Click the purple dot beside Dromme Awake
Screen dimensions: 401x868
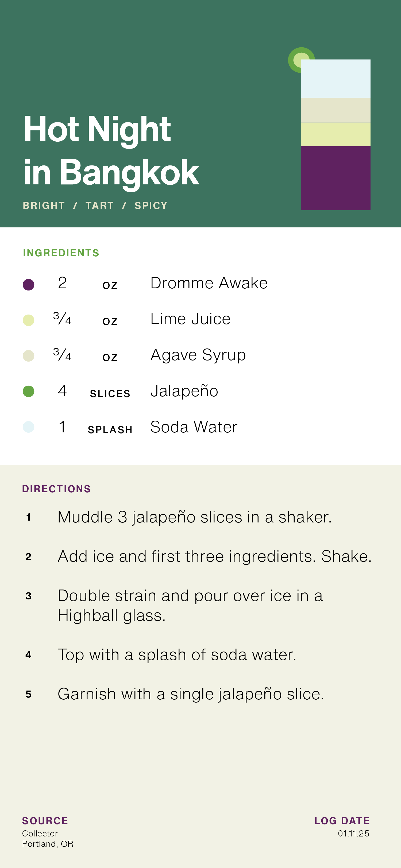pyautogui.click(x=28, y=284)
